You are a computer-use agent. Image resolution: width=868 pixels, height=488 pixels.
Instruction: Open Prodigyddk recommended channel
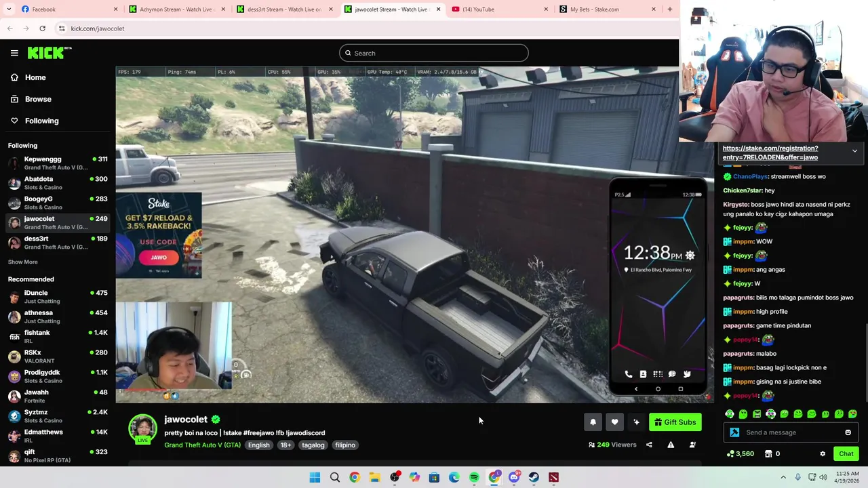(x=58, y=376)
